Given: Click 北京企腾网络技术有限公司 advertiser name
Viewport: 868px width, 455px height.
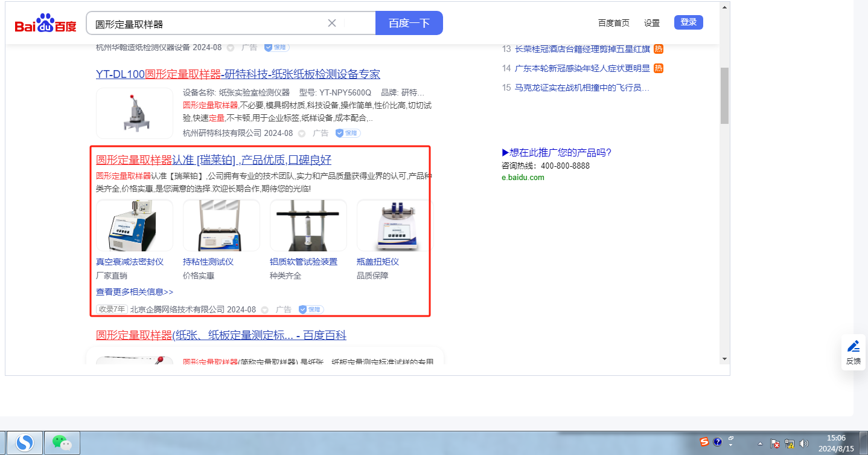Looking at the screenshot, I should coord(177,309).
